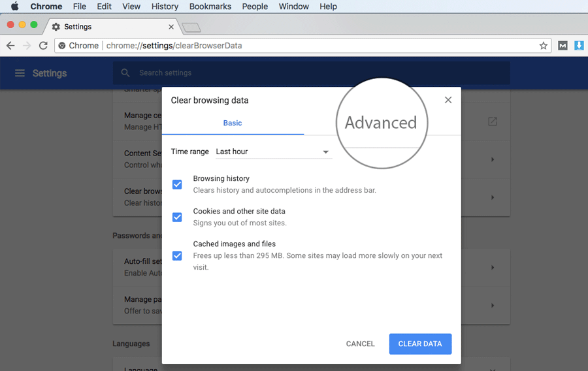Uncheck Browsing history

click(x=177, y=184)
